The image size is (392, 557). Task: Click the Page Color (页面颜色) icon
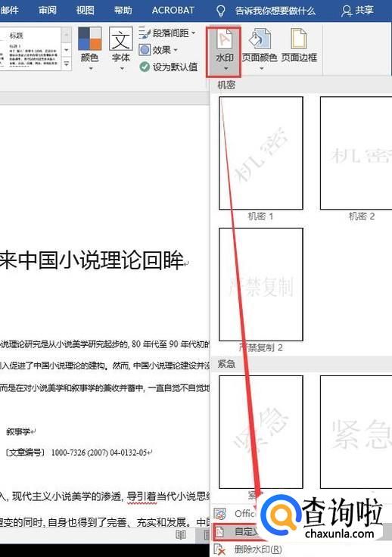tap(260, 39)
